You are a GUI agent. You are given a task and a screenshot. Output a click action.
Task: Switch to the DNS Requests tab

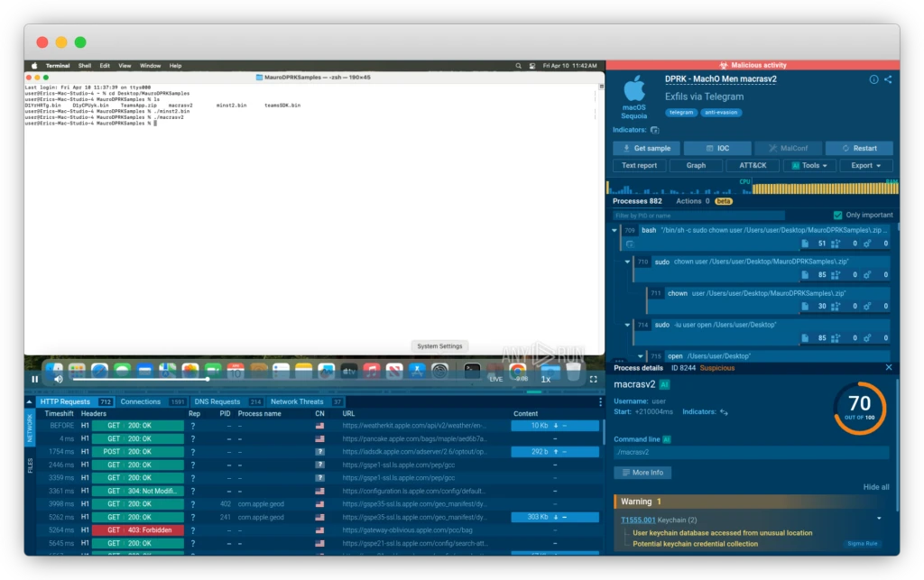[227, 401]
